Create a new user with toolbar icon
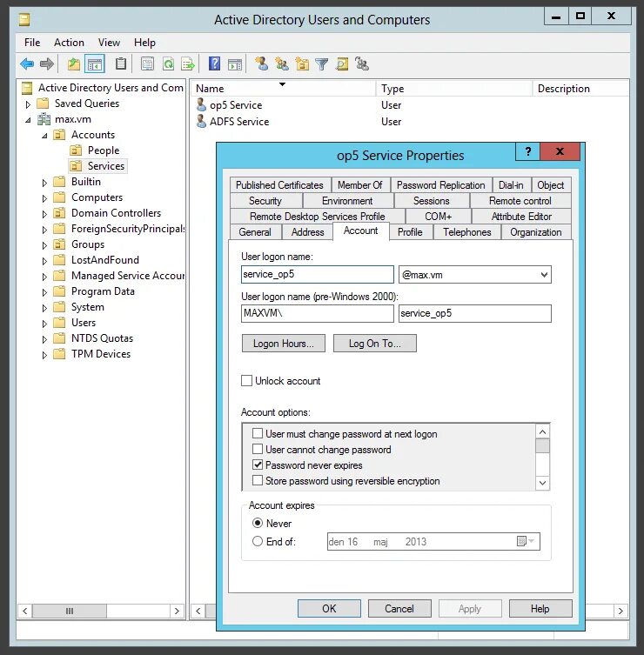Viewport: 644px width, 655px height. pos(262,63)
